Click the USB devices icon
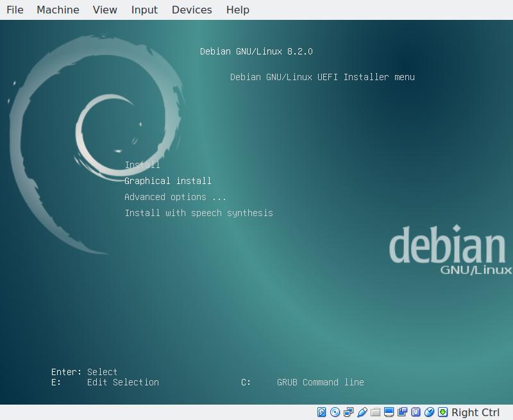Image resolution: width=513 pixels, height=420 pixels. click(x=362, y=412)
